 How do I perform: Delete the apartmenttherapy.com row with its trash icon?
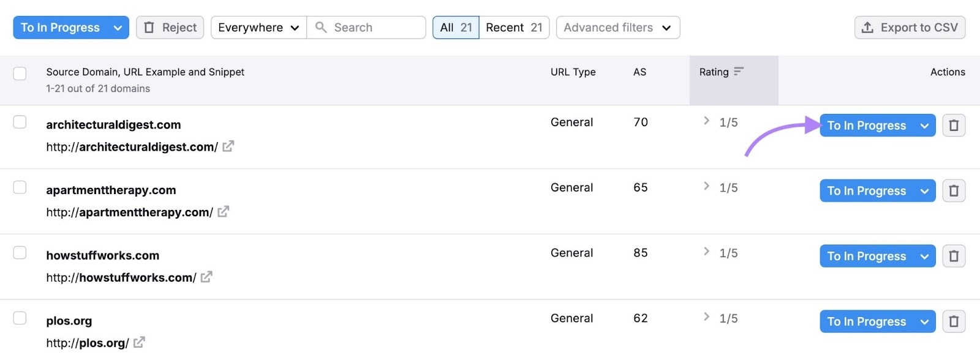pyautogui.click(x=954, y=191)
